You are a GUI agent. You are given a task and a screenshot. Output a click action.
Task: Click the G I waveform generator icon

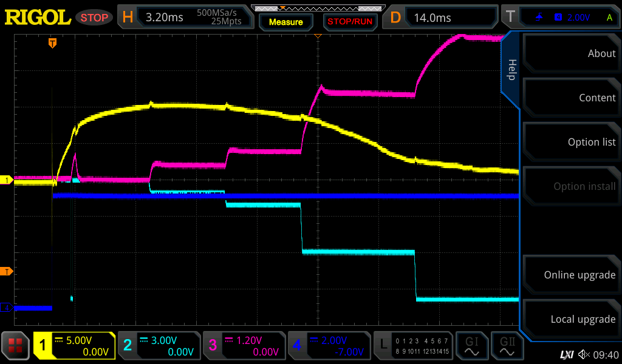point(471,346)
